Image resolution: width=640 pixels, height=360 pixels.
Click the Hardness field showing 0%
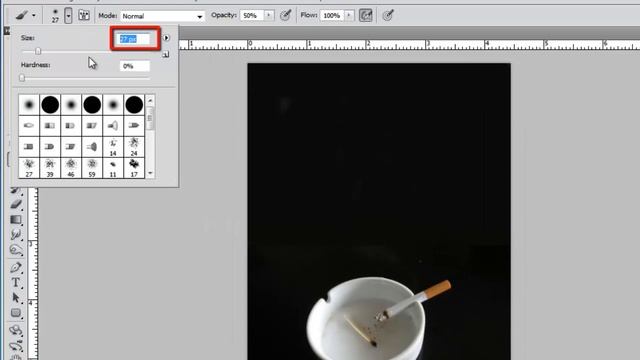pyautogui.click(x=135, y=66)
